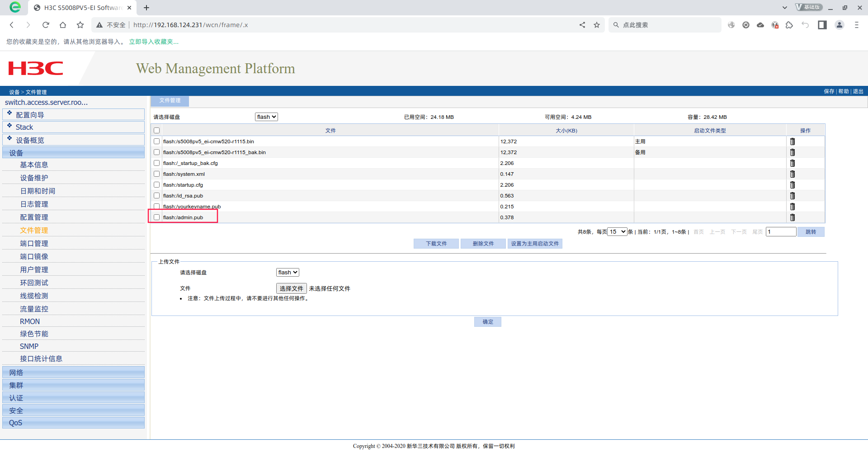Bookmark page with address bar star
The image size is (868, 452).
[x=597, y=25]
